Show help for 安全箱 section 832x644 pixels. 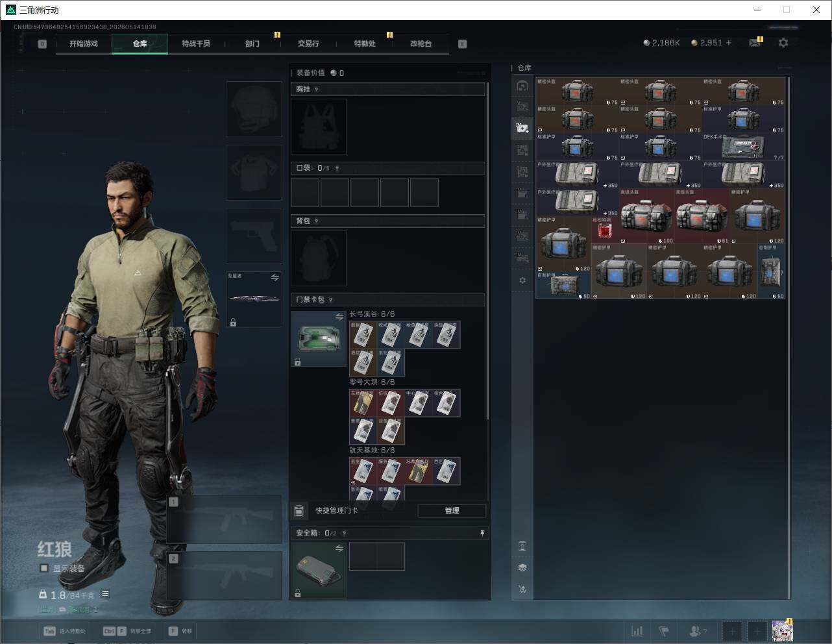coord(344,534)
